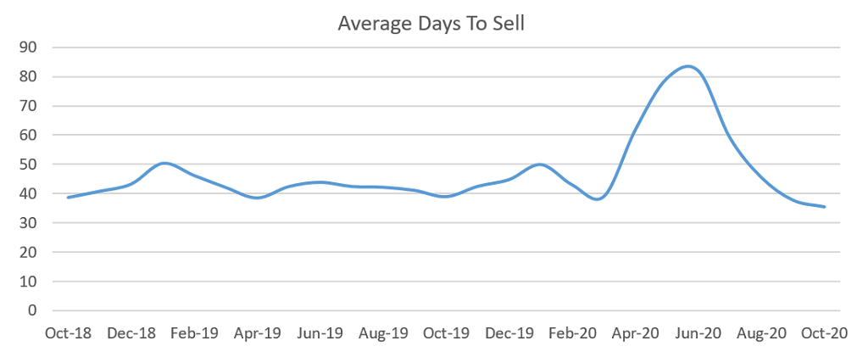Click the 'Feb-19' x-axis label
The image size is (868, 363).
tap(194, 334)
